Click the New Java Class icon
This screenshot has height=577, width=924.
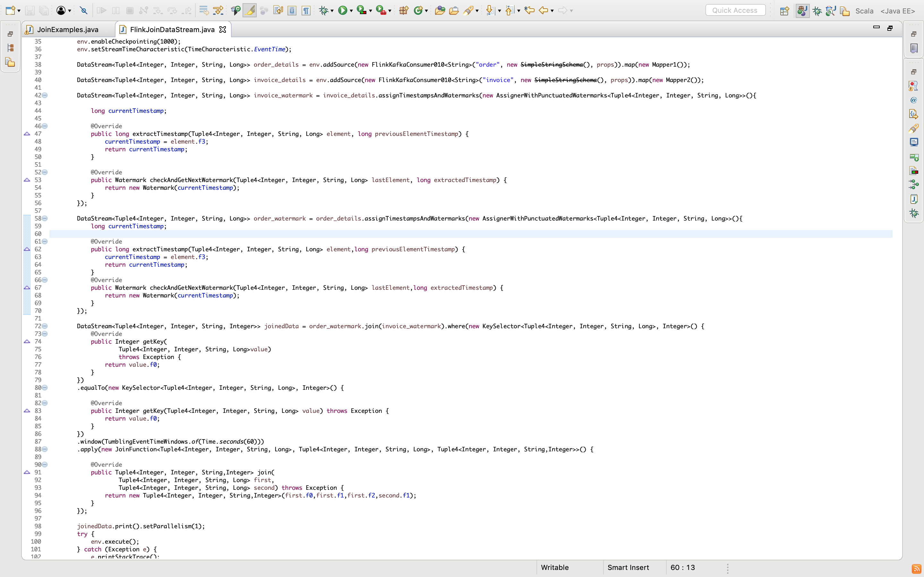418,10
